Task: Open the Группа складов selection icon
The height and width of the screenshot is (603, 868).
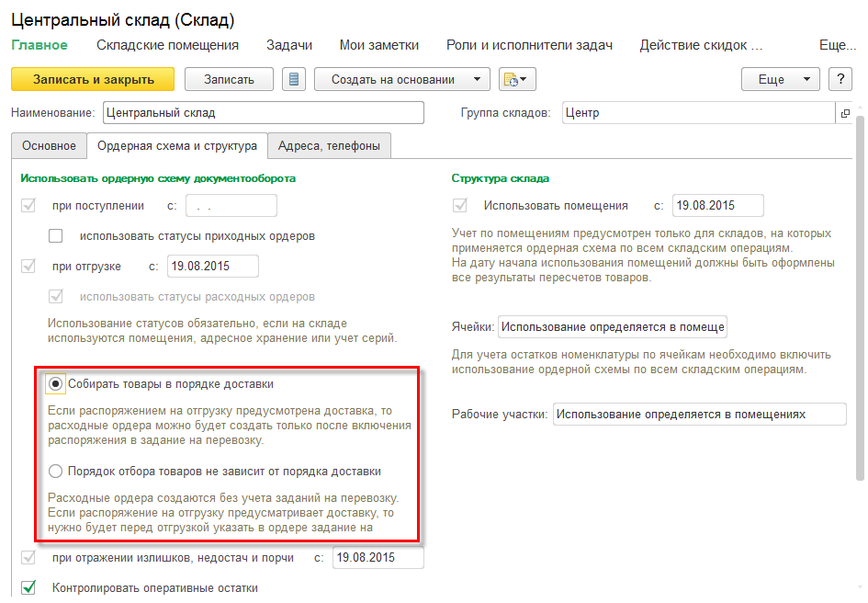Action: point(845,113)
